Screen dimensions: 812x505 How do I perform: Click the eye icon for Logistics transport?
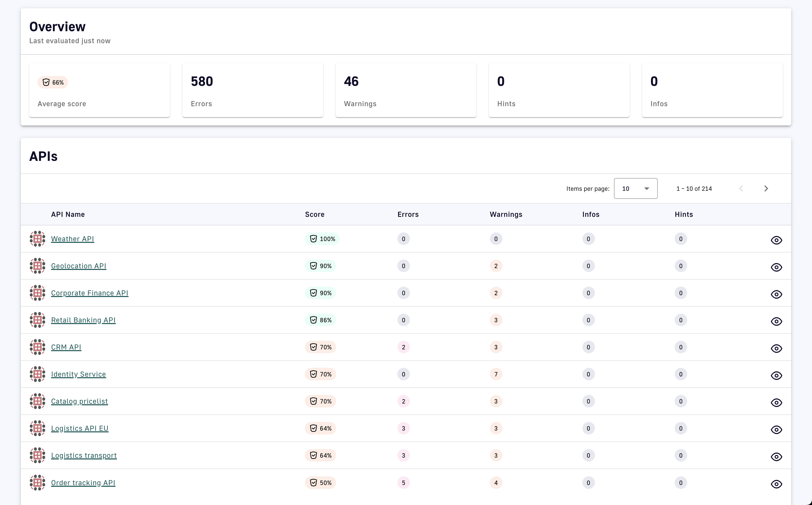pyautogui.click(x=776, y=457)
